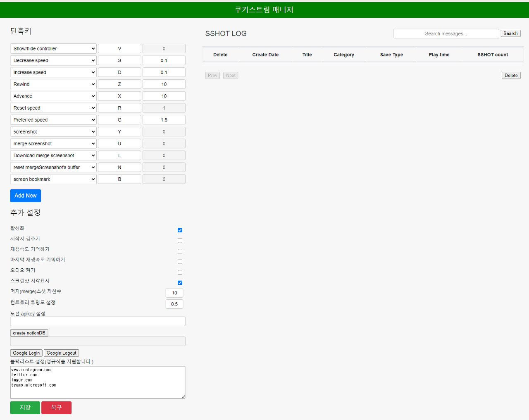
Task: Open the Increase speed dropdown
Action: point(53,72)
